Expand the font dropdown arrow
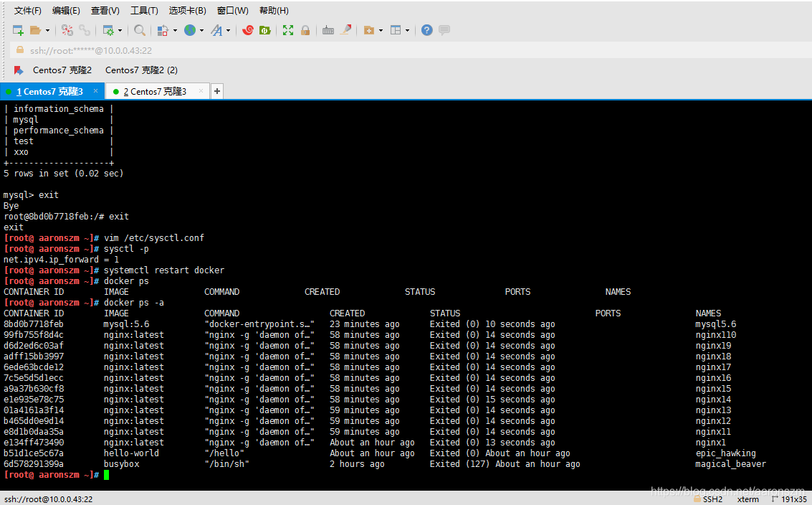The width and height of the screenshot is (812, 505). pyautogui.click(x=229, y=31)
